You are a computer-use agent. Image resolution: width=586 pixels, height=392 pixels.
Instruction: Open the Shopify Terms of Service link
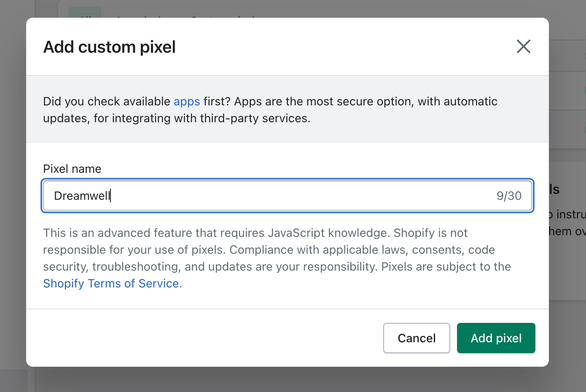(x=110, y=283)
